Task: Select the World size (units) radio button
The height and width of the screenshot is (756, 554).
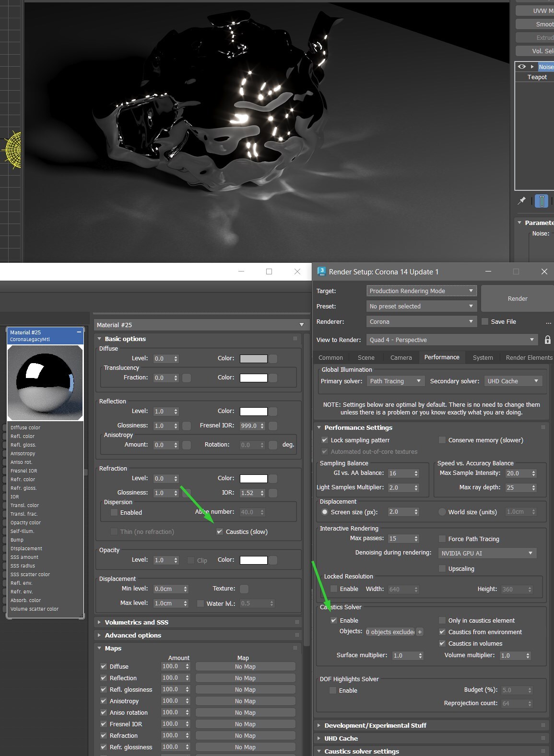Action: pos(442,512)
